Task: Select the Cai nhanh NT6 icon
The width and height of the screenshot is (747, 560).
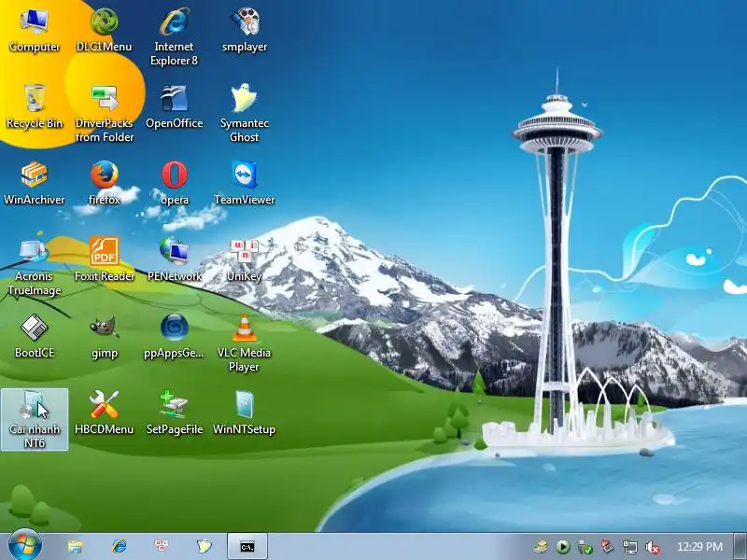Action: click(35, 419)
